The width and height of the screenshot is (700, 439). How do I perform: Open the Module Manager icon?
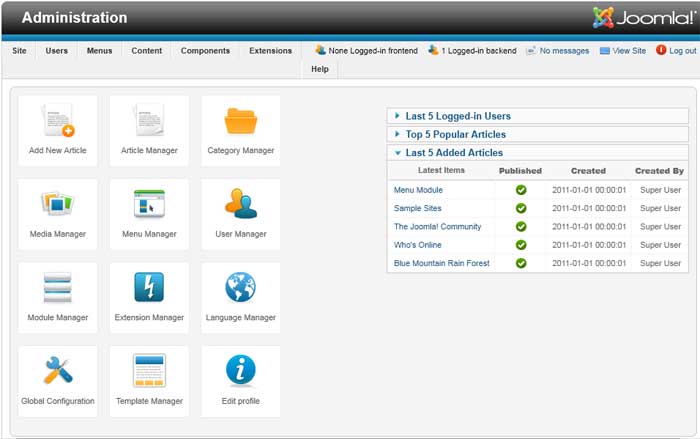58,287
